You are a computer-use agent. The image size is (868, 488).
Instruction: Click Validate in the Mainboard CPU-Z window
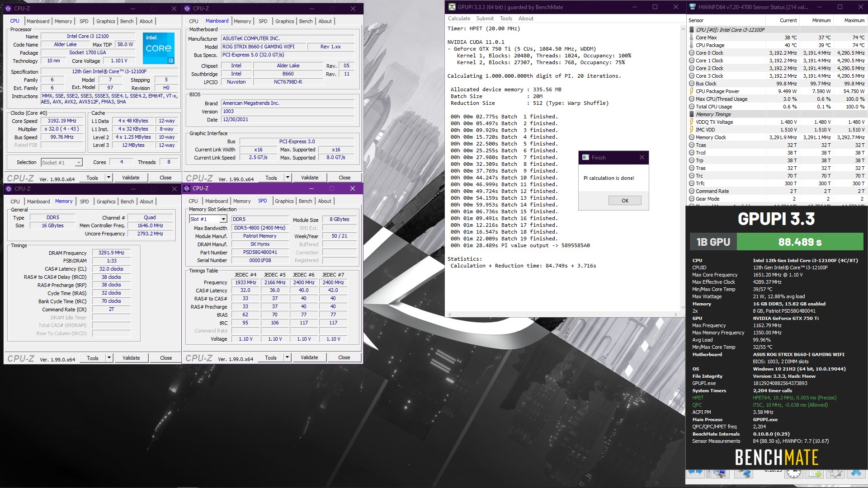(310, 178)
